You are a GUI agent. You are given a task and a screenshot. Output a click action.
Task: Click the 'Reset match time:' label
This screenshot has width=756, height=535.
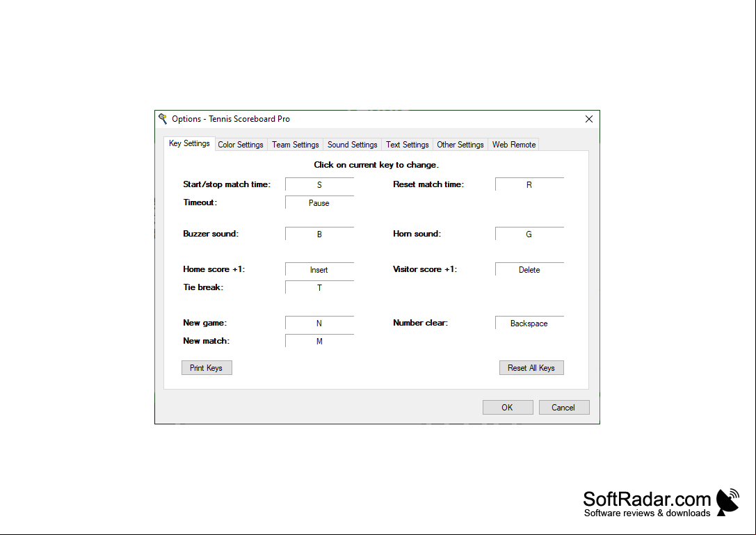click(x=428, y=184)
